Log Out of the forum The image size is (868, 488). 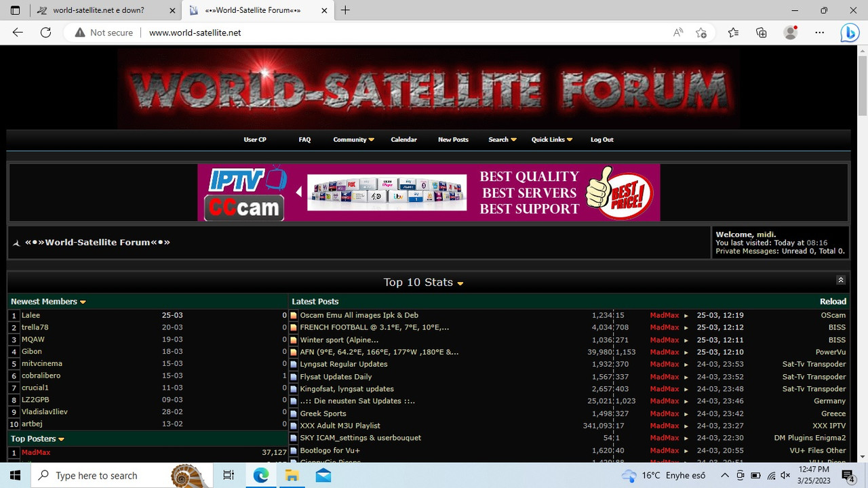pos(601,140)
